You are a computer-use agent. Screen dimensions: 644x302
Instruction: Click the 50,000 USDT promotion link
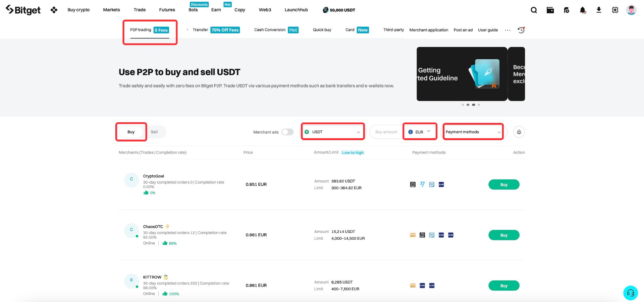coord(339,10)
